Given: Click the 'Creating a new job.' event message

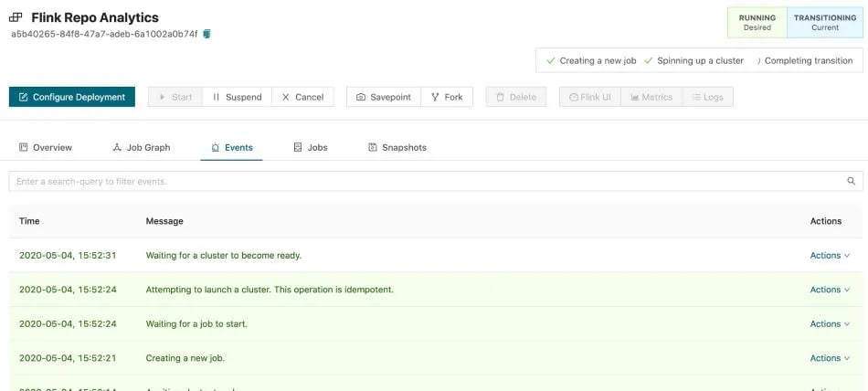Looking at the screenshot, I should pyautogui.click(x=185, y=358).
